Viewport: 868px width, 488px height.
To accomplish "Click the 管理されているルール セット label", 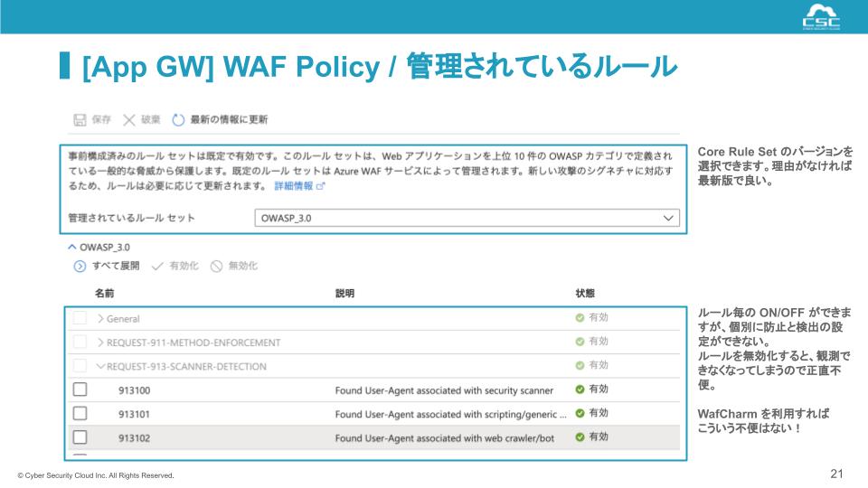I will point(132,218).
